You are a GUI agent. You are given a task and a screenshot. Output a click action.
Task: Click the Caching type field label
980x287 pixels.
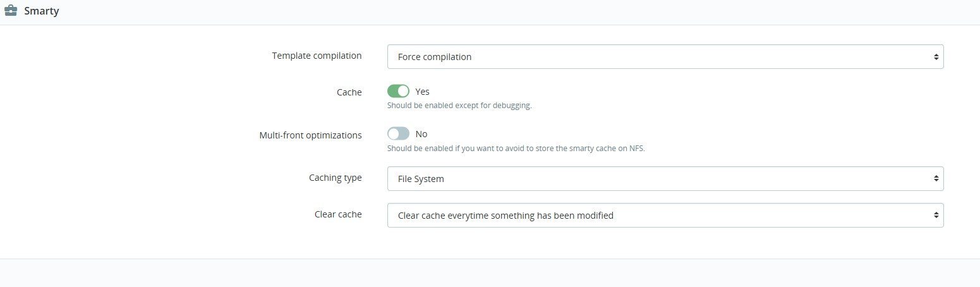click(x=335, y=178)
